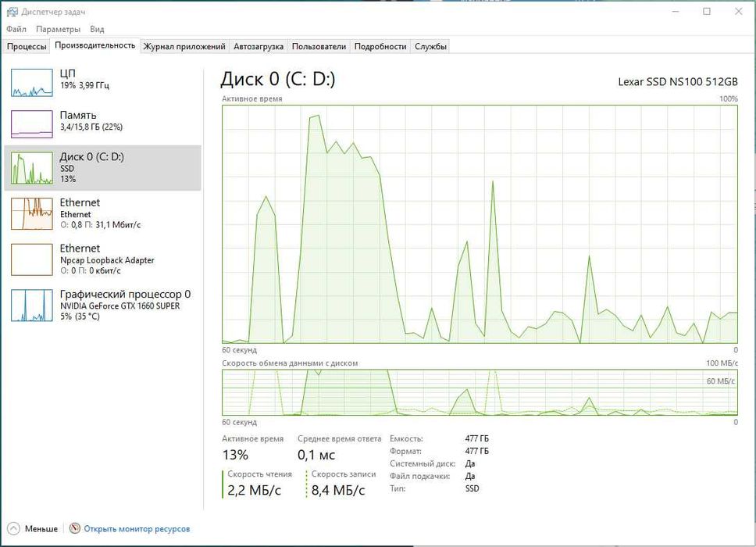Open the Вид menu
The height and width of the screenshot is (547, 756).
coord(97,29)
